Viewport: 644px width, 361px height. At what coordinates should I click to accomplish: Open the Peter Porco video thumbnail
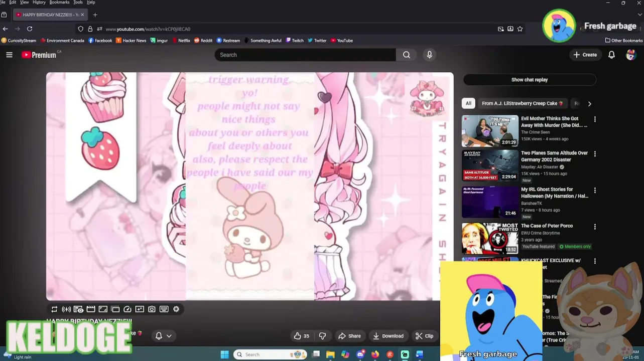[490, 238]
